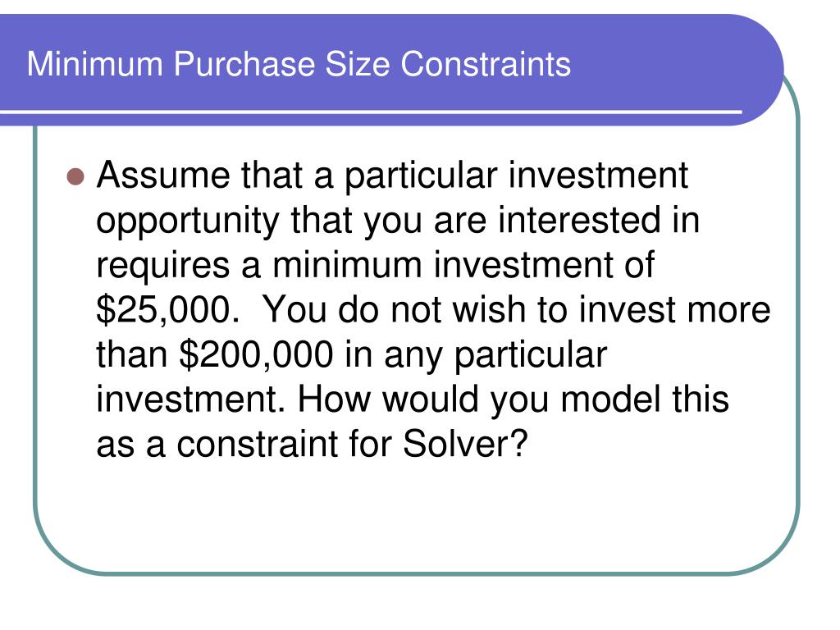Click the word 'Size' in the title
Image resolution: width=840 pixels, height=630 pixels.
click(358, 64)
